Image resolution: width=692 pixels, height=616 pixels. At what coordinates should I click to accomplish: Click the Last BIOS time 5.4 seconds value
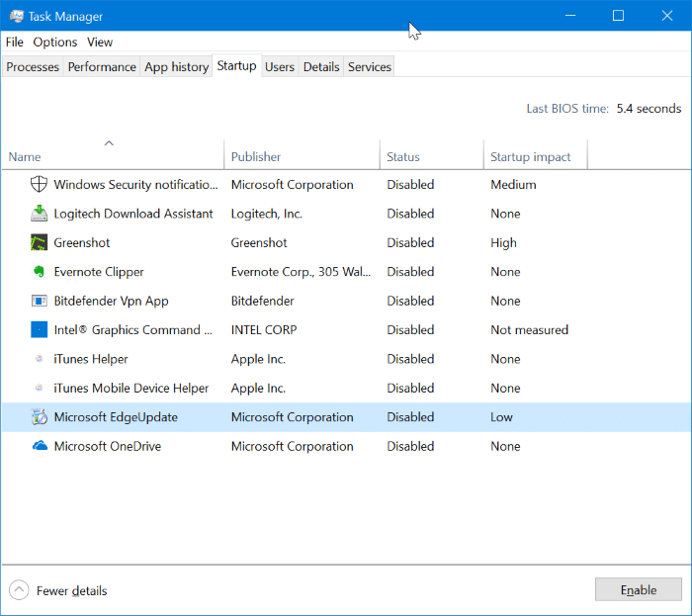click(x=649, y=109)
